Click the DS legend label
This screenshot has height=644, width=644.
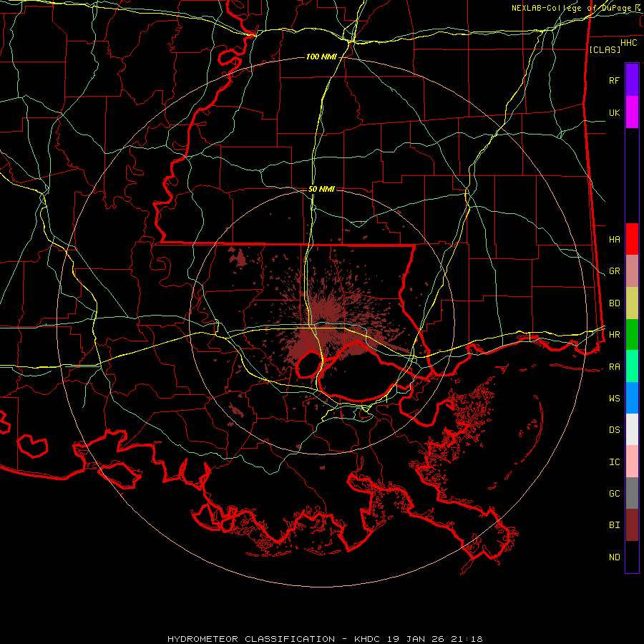(615, 429)
